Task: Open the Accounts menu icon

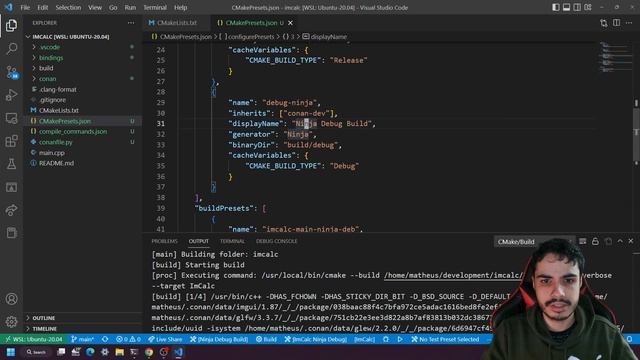Action: [11, 299]
